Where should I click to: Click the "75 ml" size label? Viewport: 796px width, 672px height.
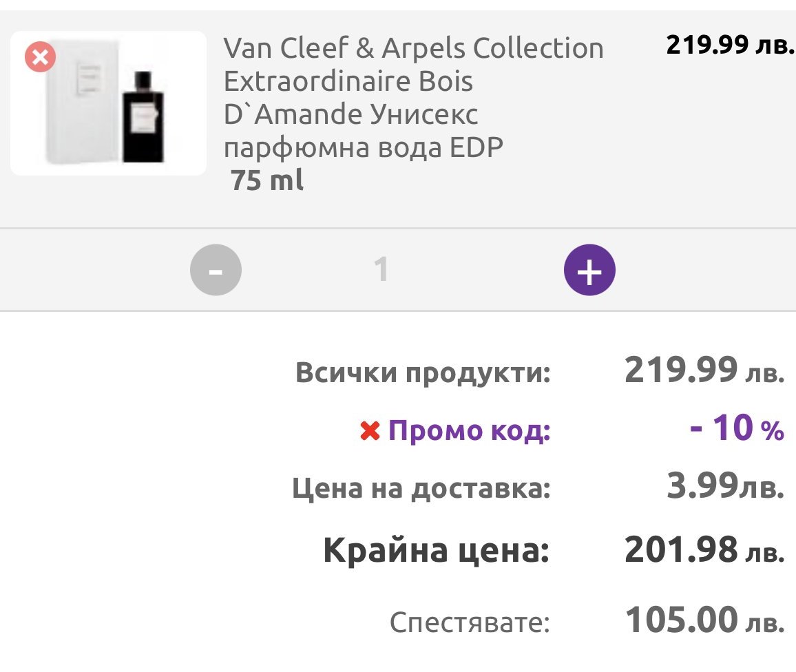(266, 180)
